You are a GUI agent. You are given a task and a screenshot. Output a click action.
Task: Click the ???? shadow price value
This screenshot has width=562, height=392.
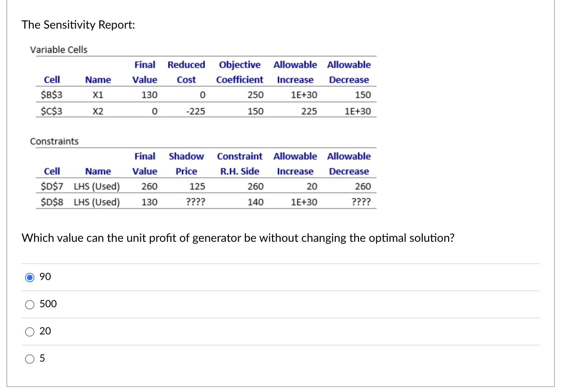(x=195, y=202)
